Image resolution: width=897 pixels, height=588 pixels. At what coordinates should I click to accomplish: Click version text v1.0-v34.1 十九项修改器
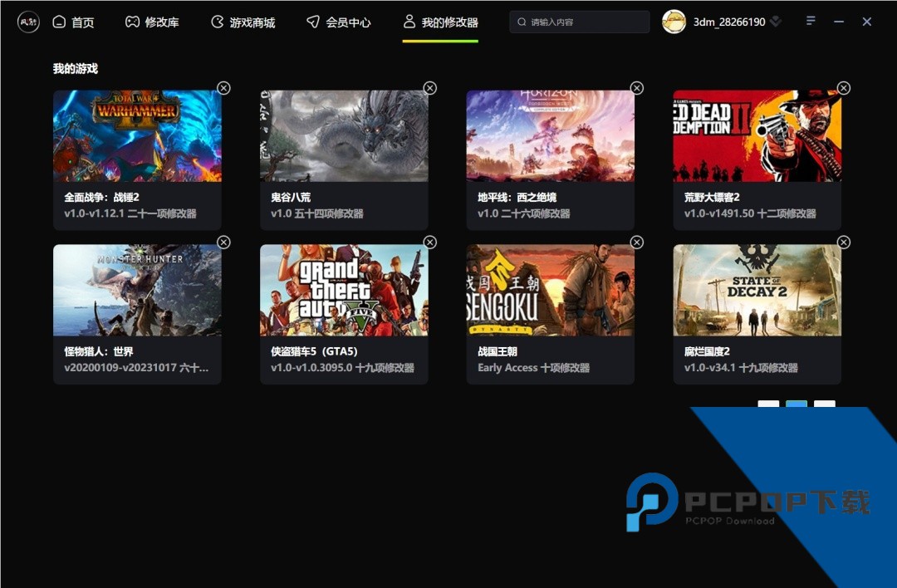(742, 368)
